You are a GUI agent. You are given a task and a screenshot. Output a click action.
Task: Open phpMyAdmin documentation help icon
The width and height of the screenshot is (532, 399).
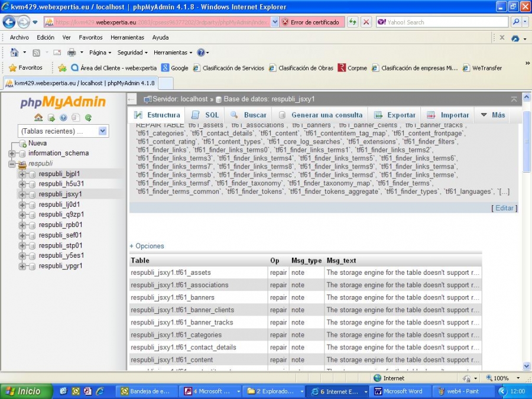(63, 118)
